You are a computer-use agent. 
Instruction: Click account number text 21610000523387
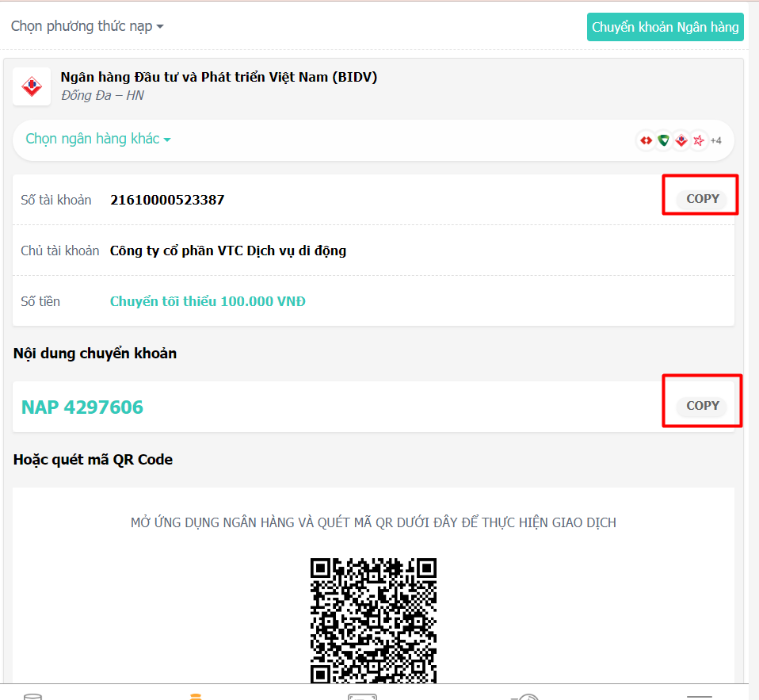coord(167,200)
